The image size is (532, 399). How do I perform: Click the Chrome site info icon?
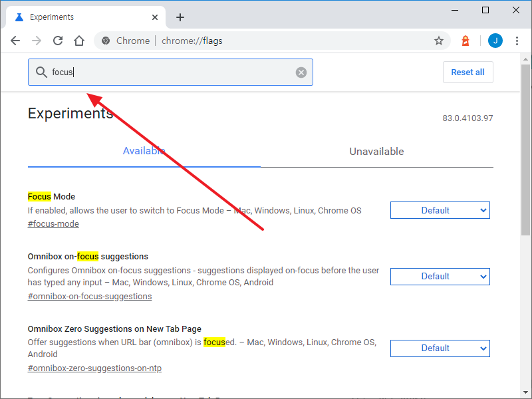click(x=106, y=41)
